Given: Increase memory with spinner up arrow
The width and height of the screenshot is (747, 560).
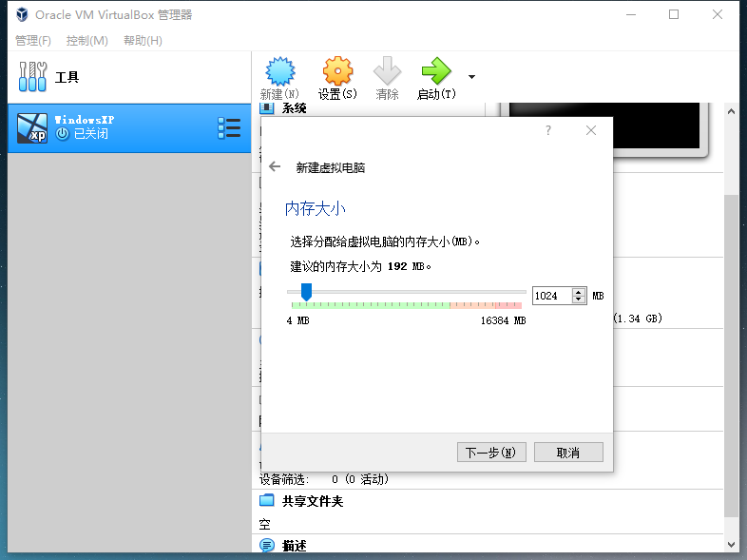Looking at the screenshot, I should coord(579,292).
